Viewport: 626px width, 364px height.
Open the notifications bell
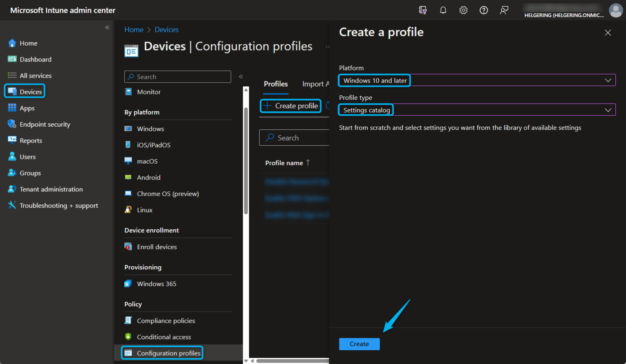click(x=443, y=10)
